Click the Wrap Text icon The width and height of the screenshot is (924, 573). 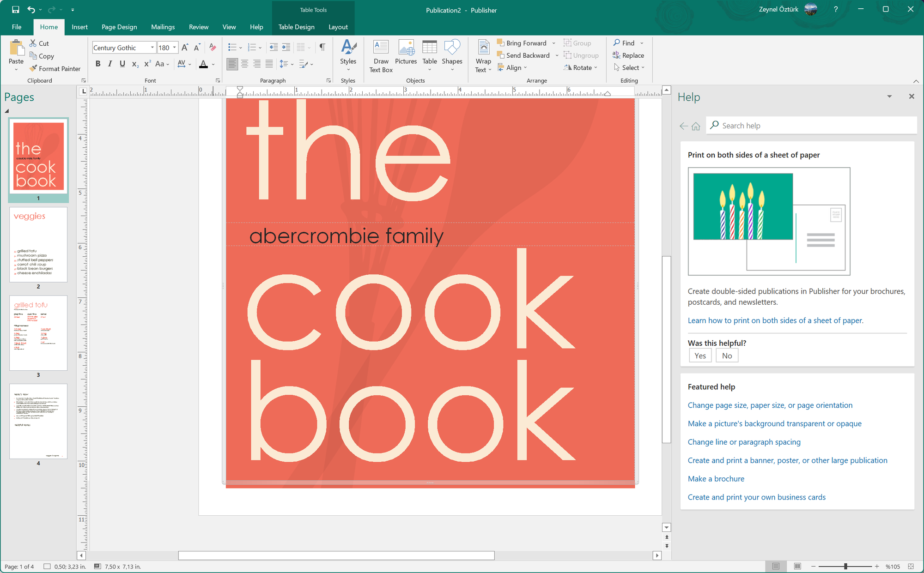(483, 48)
